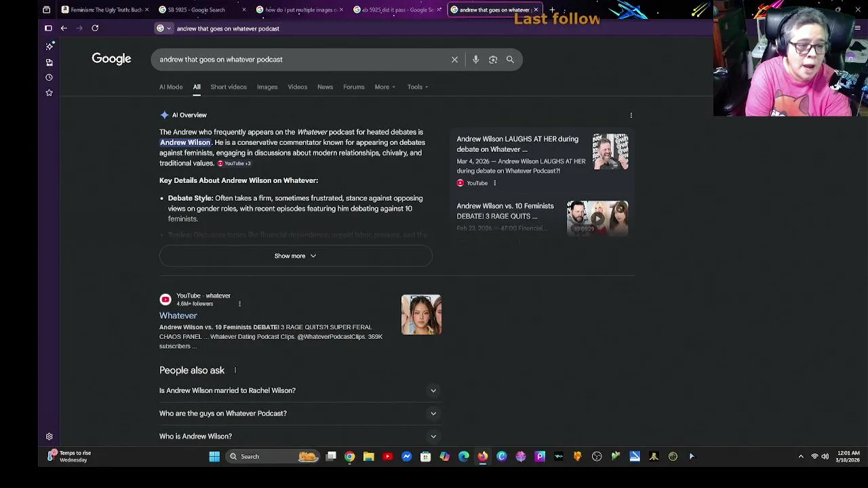This screenshot has width=868, height=488.
Task: Switch to 'how do i put multiple images' tab
Action: (298, 9)
